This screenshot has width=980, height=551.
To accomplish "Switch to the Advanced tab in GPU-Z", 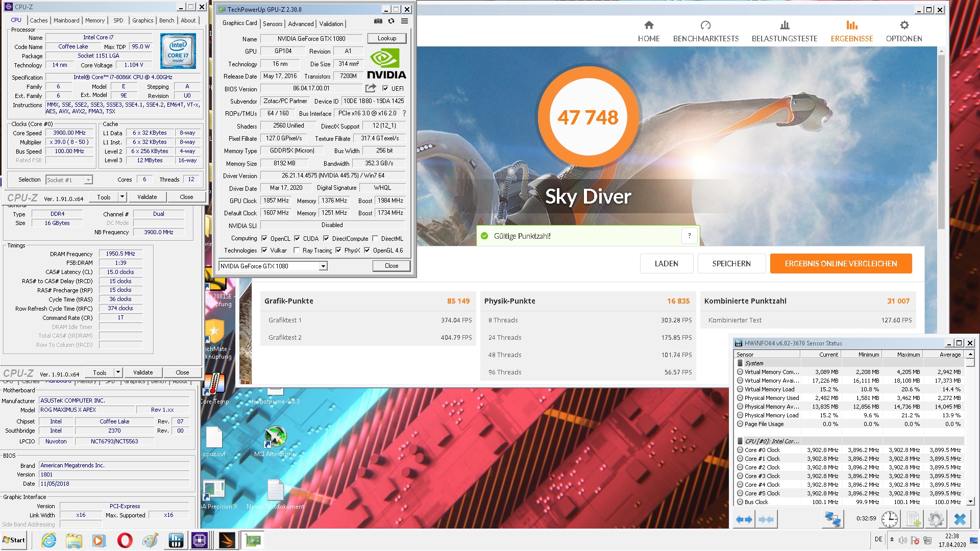I will pyautogui.click(x=301, y=24).
